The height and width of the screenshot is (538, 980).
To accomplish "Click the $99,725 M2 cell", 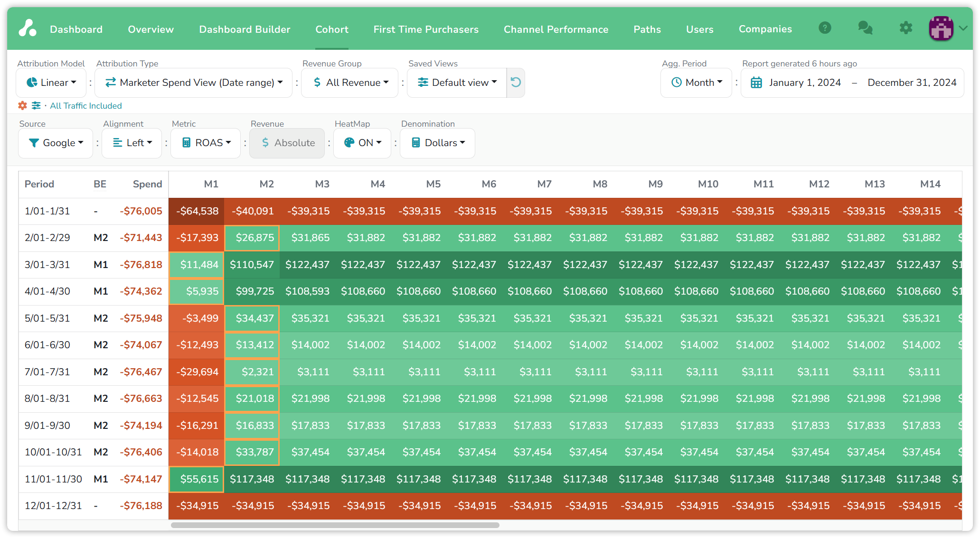I will coord(252,291).
